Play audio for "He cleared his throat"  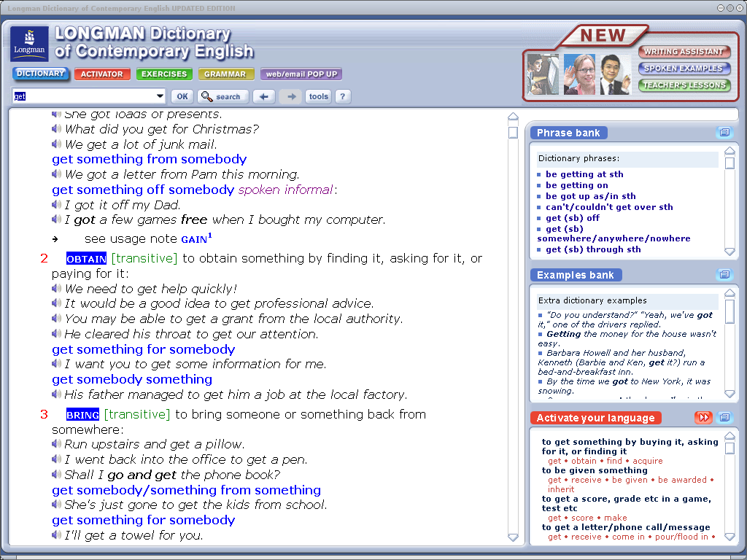click(56, 333)
